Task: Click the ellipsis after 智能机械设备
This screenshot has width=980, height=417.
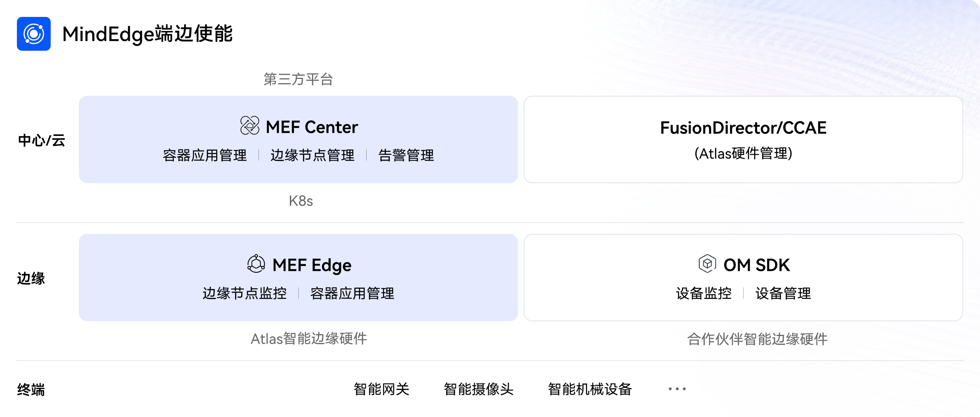Action: (x=677, y=389)
